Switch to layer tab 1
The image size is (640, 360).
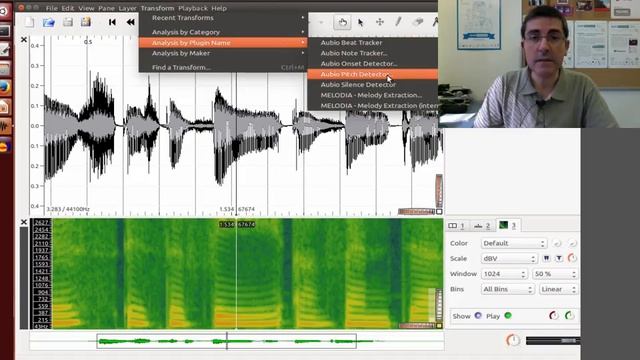(x=456, y=225)
